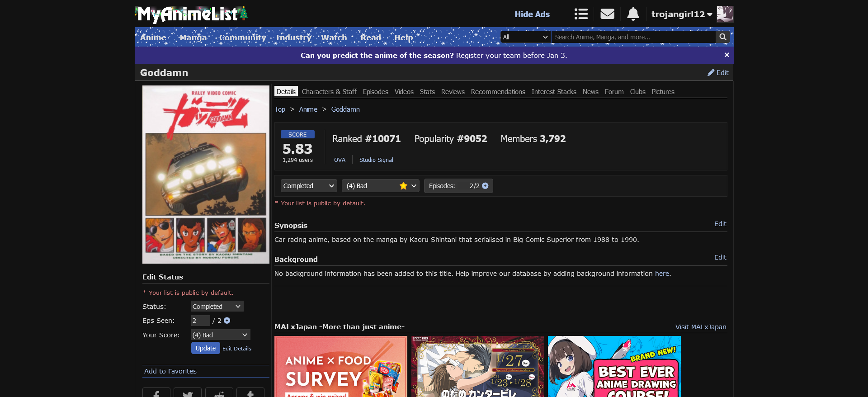Click plus icon next to Episodes 2/2

pos(485,186)
